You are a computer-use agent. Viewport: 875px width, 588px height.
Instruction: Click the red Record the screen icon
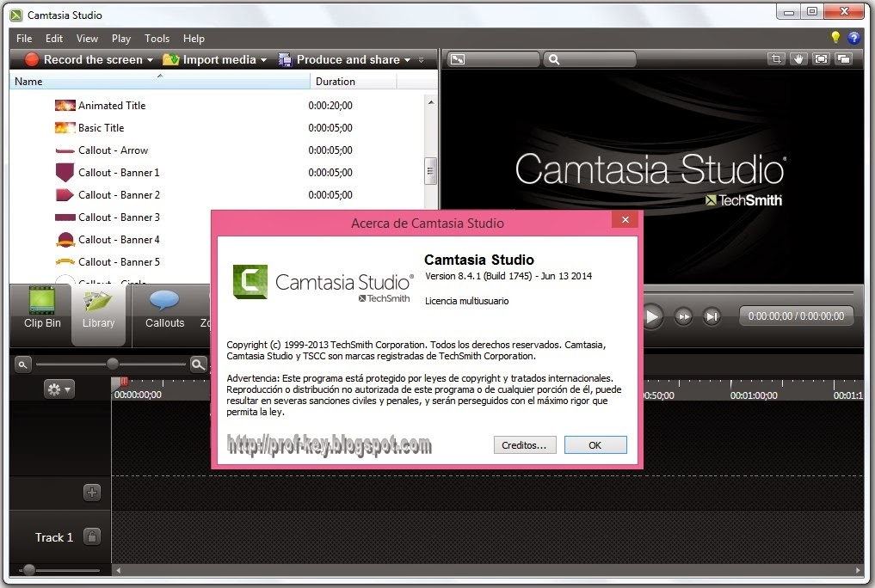click(x=31, y=59)
